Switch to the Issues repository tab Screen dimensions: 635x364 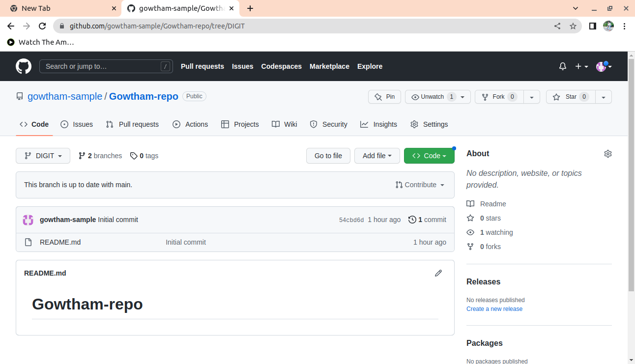point(77,124)
